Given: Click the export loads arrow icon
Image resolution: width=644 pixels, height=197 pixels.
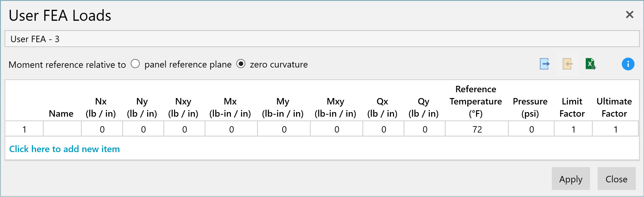Looking at the screenshot, I should pos(545,64).
